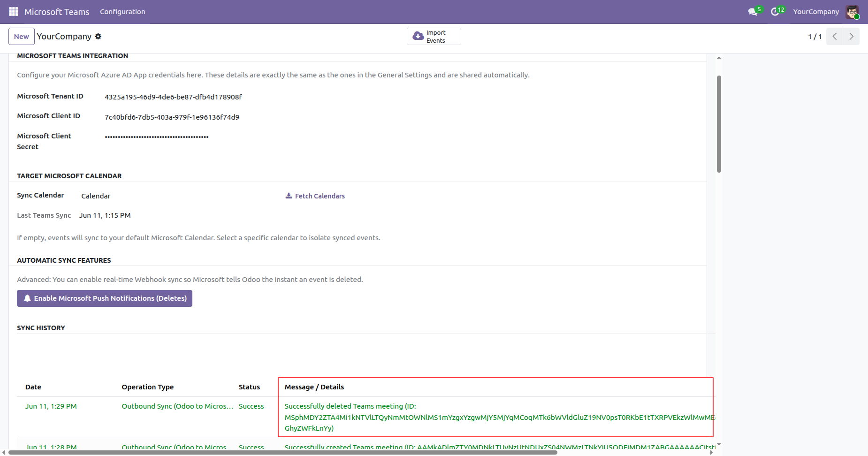868x456 pixels.
Task: Click the scroll-up arrow of the form
Action: (x=719, y=58)
